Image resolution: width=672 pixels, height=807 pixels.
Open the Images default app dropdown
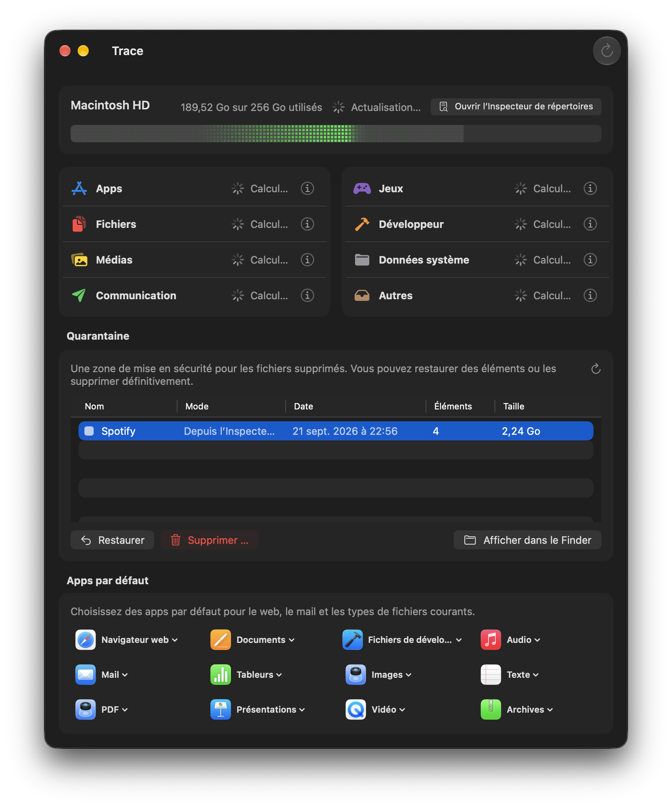point(378,675)
